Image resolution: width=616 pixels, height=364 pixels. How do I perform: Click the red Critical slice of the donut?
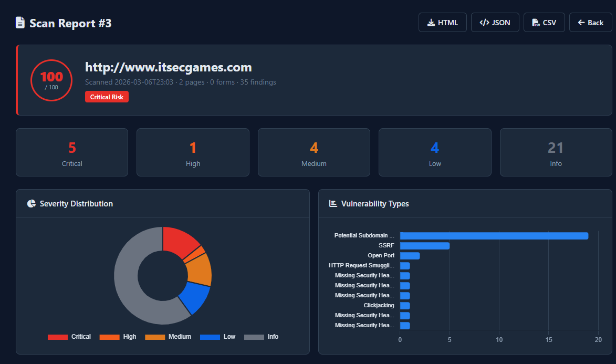pos(179,242)
